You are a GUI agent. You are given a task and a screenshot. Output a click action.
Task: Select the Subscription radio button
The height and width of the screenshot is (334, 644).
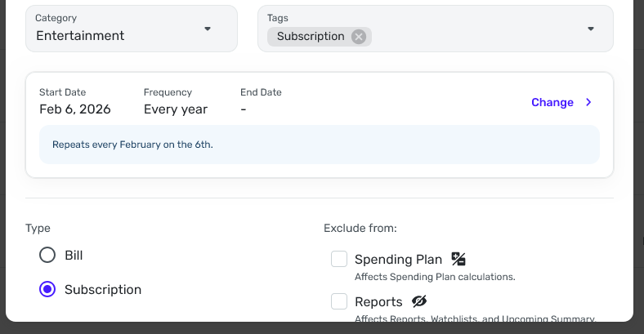pyautogui.click(x=47, y=289)
